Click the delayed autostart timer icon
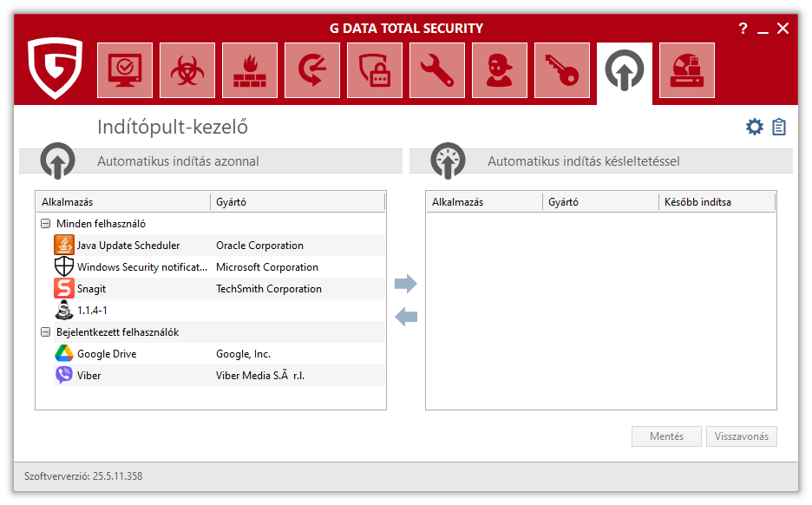The width and height of the screenshot is (812, 505). pos(448,161)
